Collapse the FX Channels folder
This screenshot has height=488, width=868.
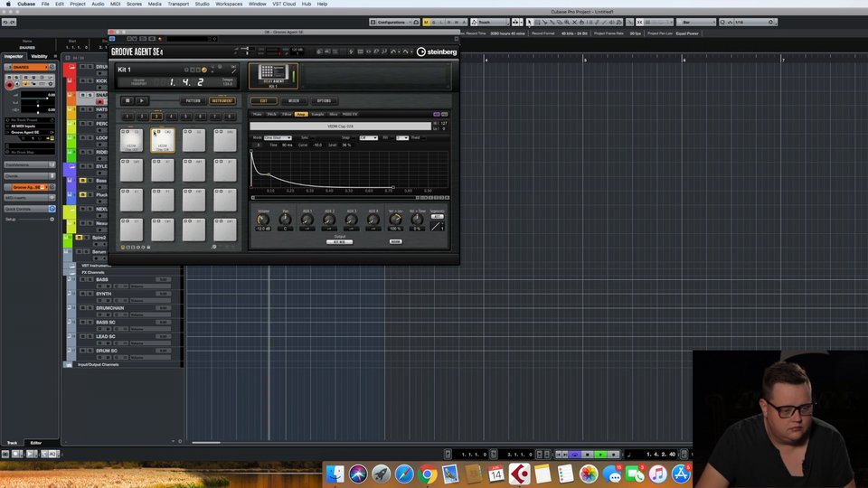tap(72, 272)
